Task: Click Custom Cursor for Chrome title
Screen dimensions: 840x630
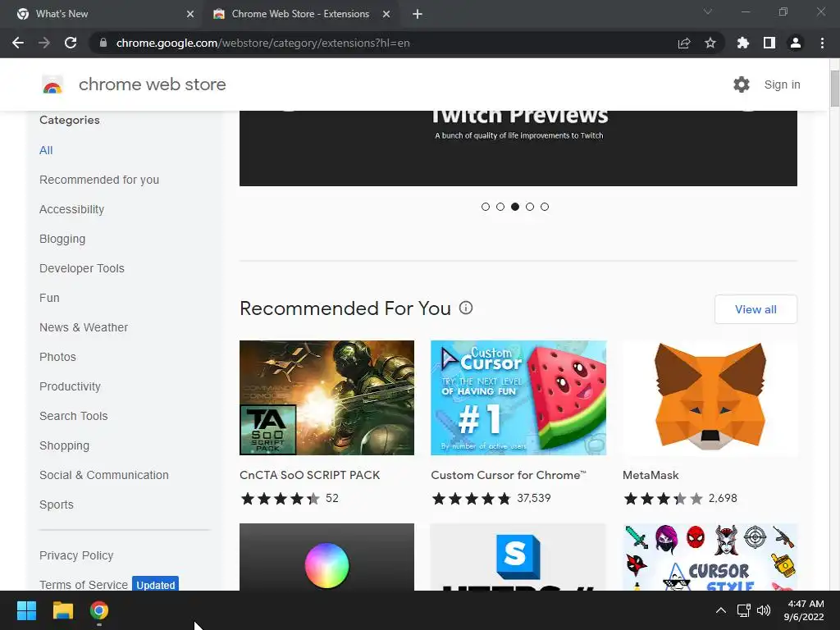Action: pyautogui.click(x=509, y=475)
